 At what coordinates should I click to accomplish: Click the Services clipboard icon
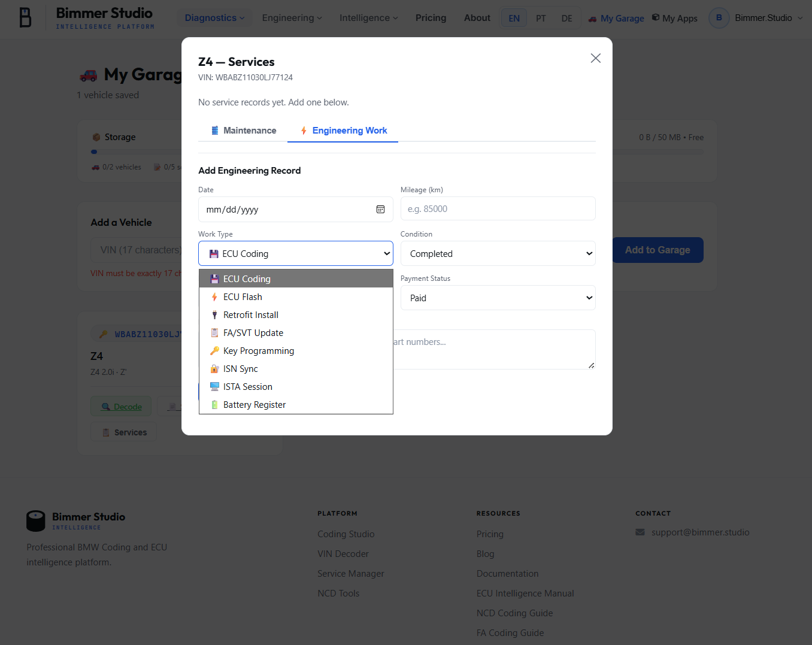[106, 432]
